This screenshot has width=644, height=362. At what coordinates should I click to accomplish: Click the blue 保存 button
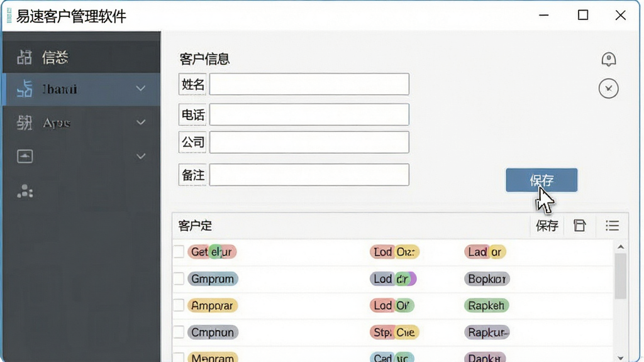click(x=541, y=180)
